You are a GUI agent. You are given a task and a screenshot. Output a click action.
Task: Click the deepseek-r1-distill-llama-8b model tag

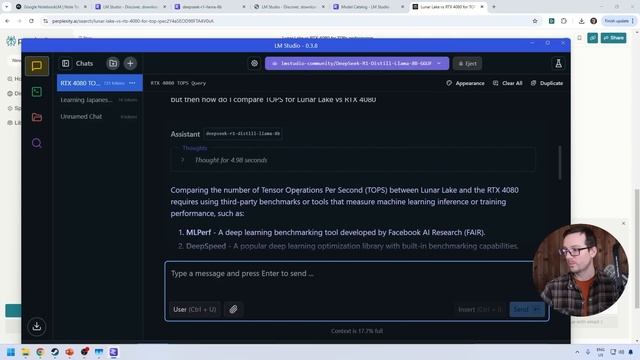tap(243, 133)
